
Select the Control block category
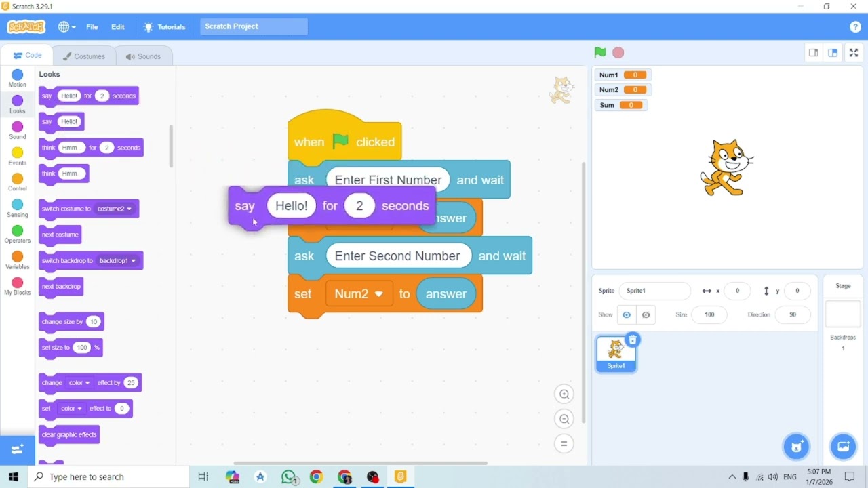18,182
